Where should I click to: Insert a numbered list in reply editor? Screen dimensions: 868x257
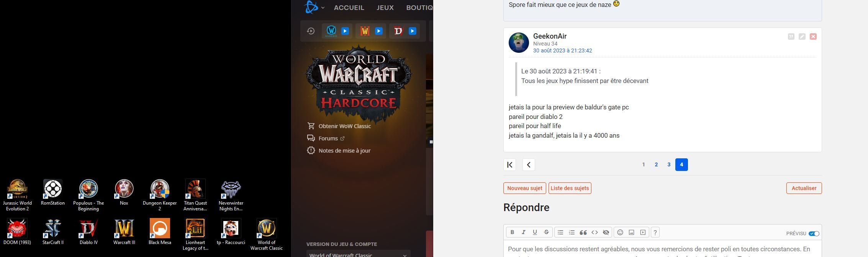click(572, 232)
